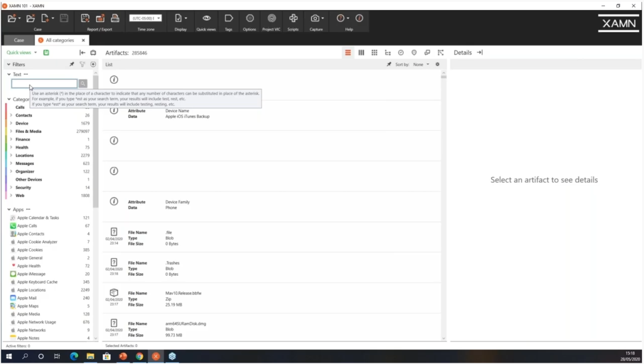Click the add filter plus icon
Screen dimensions: 644x364
[93, 64]
